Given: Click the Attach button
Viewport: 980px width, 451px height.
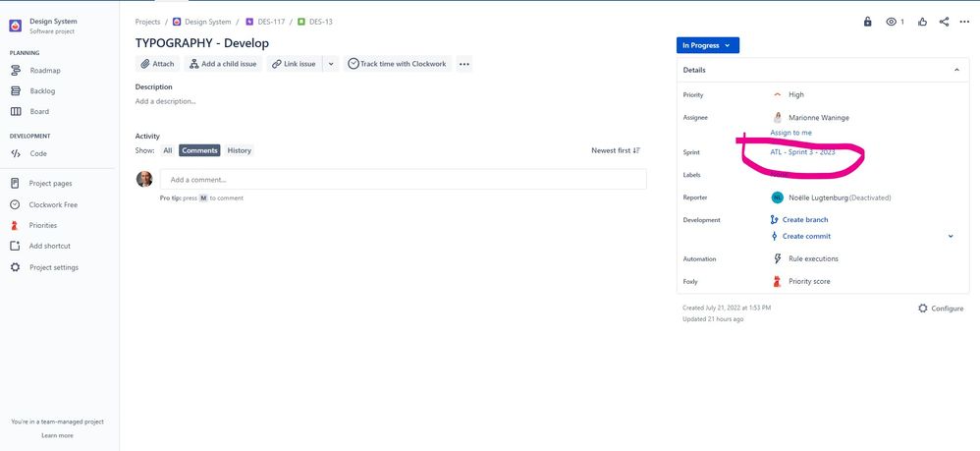Looking at the screenshot, I should pos(157,64).
